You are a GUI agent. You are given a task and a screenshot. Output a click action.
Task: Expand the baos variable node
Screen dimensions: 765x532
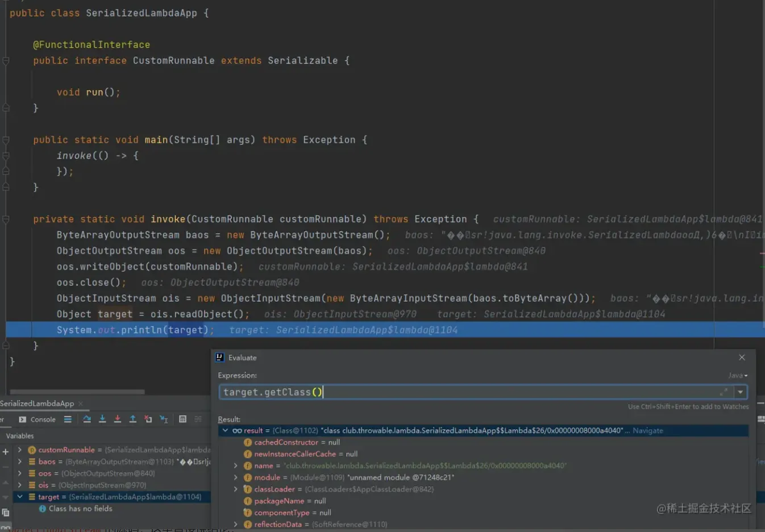[20, 462]
